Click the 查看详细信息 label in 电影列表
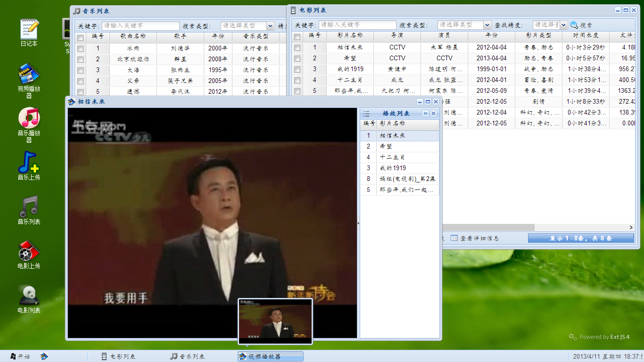Screen dimensions: 644x362 (x=479, y=239)
